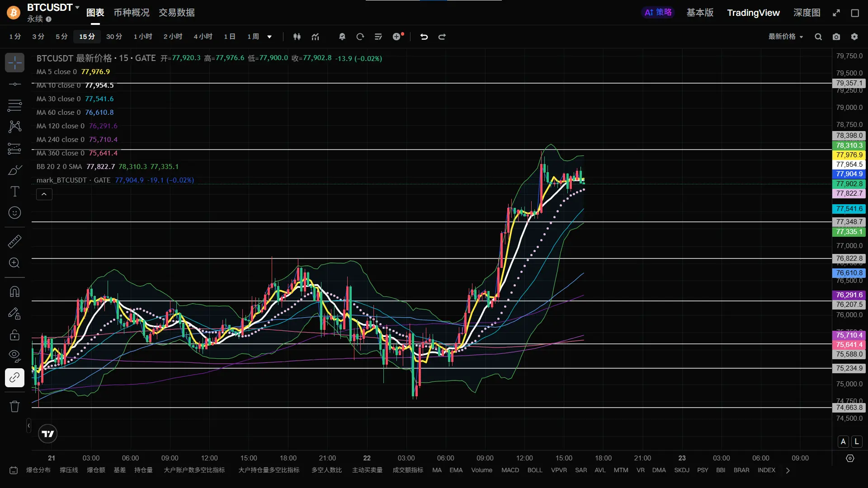Click the trash delete drawings icon

click(14, 406)
